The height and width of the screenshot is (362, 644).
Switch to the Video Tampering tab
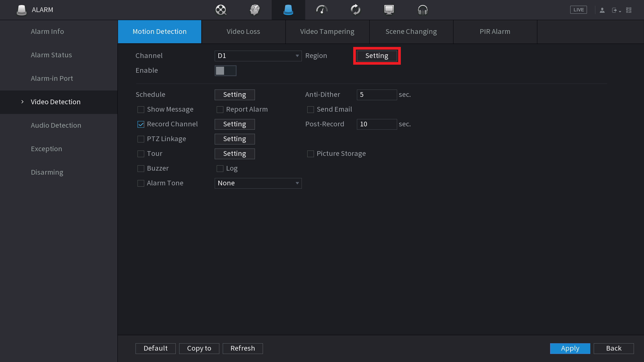tap(327, 32)
